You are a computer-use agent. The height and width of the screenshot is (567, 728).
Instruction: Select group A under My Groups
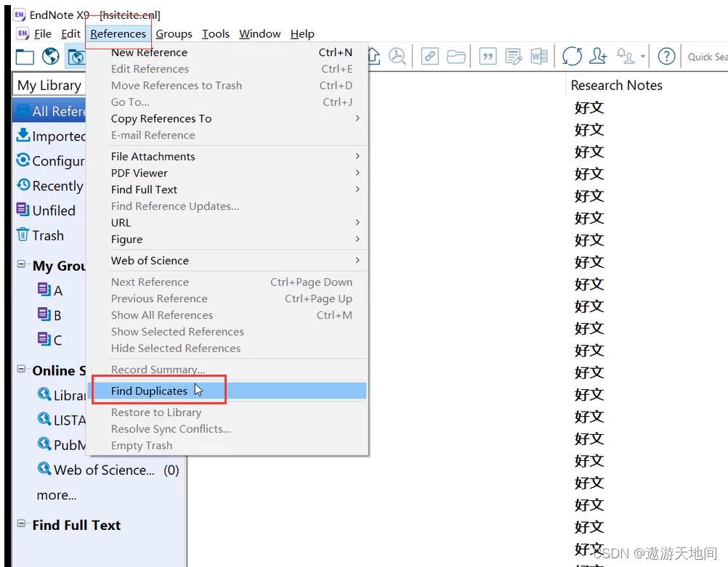(x=50, y=290)
